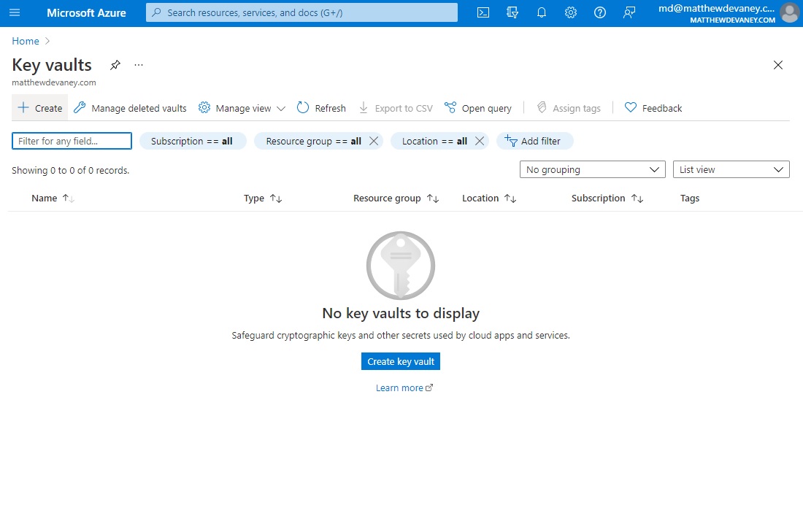
Task: Open the portal hamburger menu
Action: tap(15, 12)
